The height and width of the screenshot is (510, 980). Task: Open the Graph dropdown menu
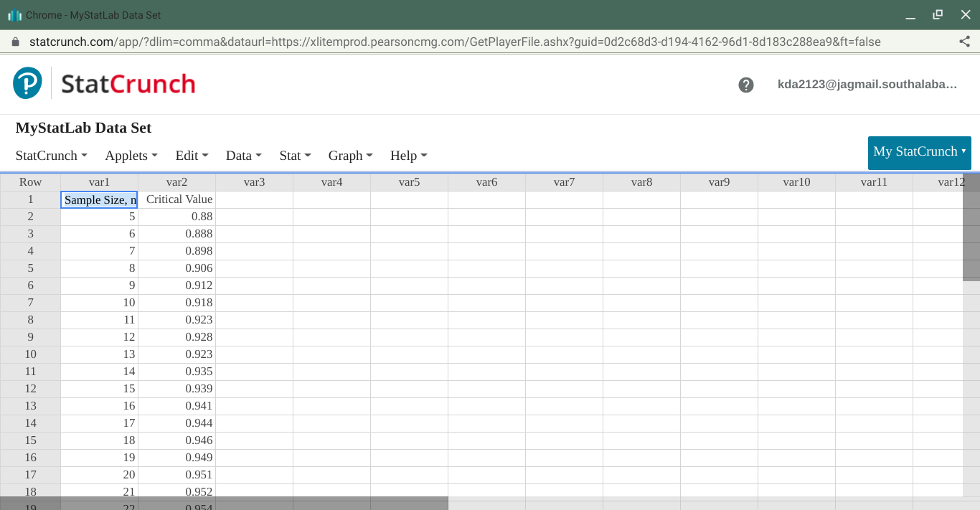coord(350,155)
